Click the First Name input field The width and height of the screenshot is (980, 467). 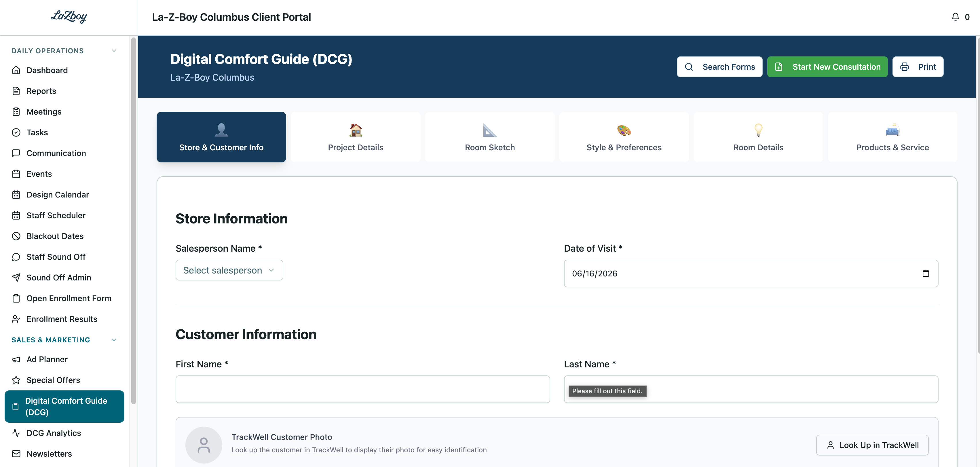(362, 389)
